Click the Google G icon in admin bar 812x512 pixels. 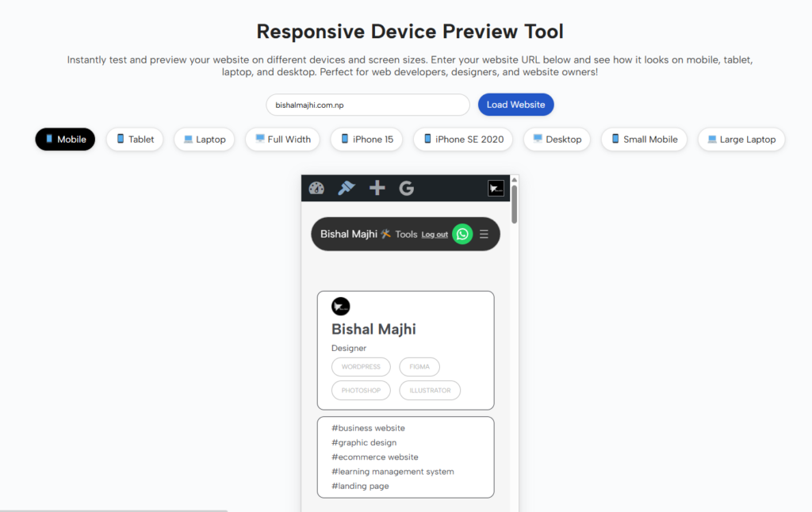point(406,188)
